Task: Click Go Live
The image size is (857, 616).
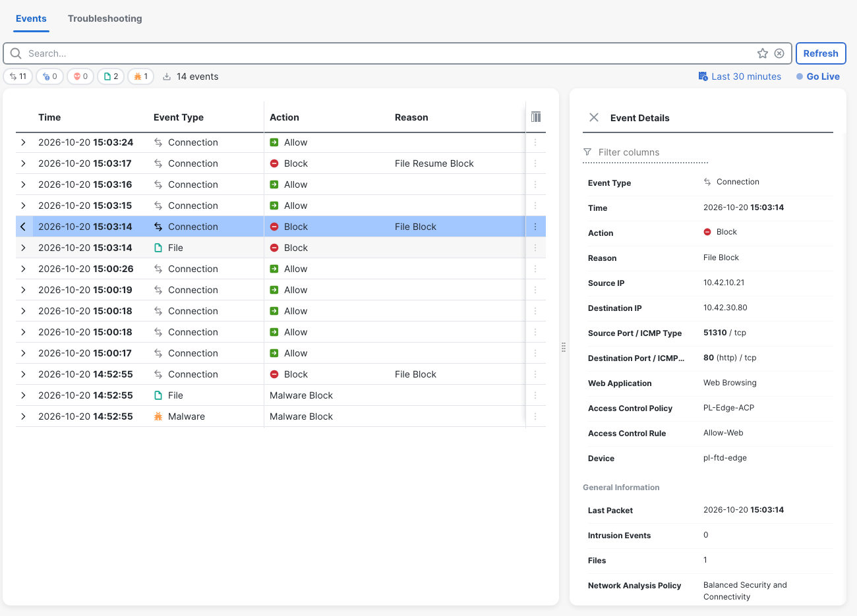Action: [x=818, y=76]
